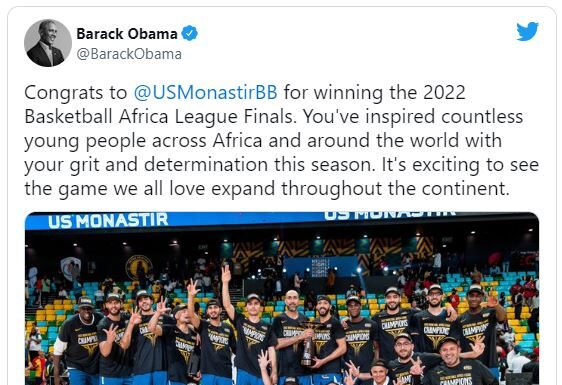Image resolution: width=562 pixels, height=385 pixels.
Task: Open the Barack Obama display name
Action: click(x=127, y=34)
